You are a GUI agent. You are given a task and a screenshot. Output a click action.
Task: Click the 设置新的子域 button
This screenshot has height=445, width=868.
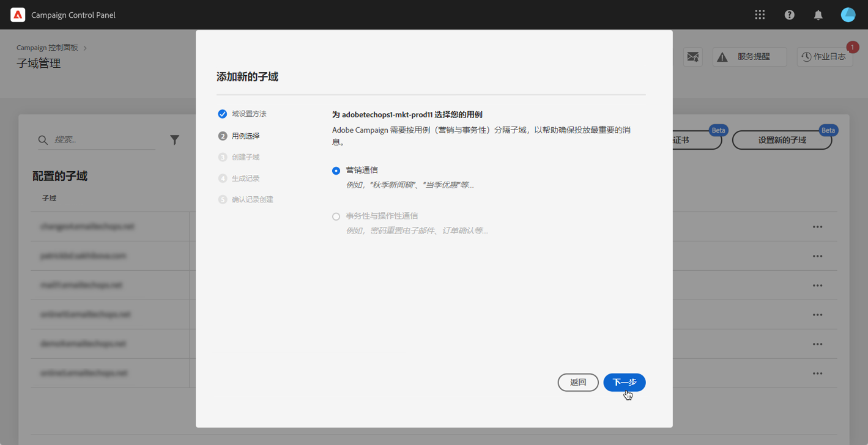pos(782,140)
